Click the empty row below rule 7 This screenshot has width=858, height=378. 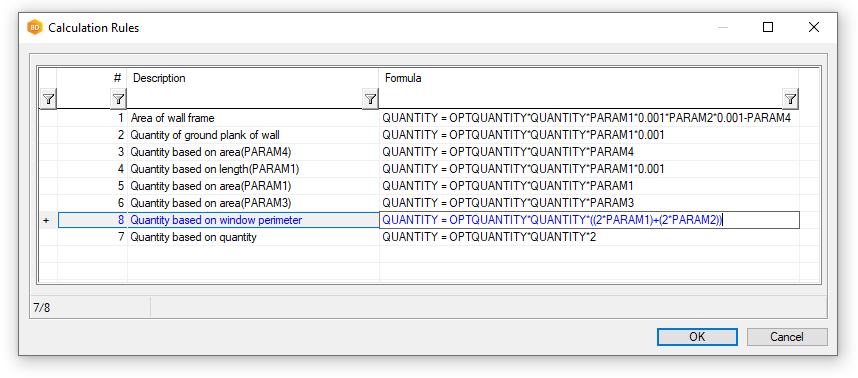click(420, 254)
